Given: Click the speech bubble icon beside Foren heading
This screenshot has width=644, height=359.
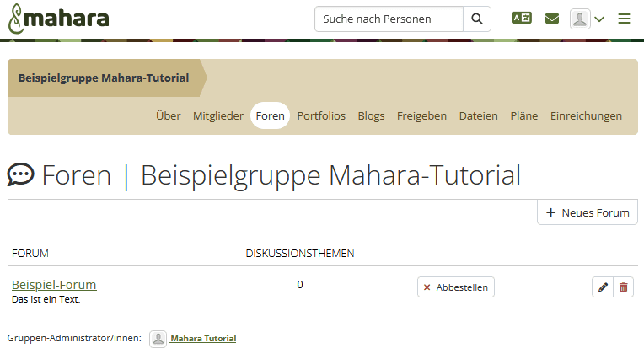Looking at the screenshot, I should [x=20, y=174].
